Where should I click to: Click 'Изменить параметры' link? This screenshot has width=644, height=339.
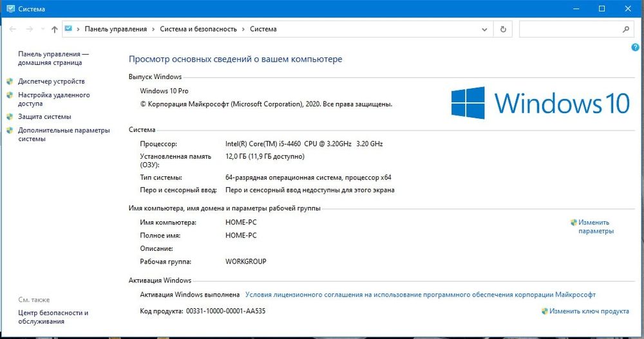(596, 226)
